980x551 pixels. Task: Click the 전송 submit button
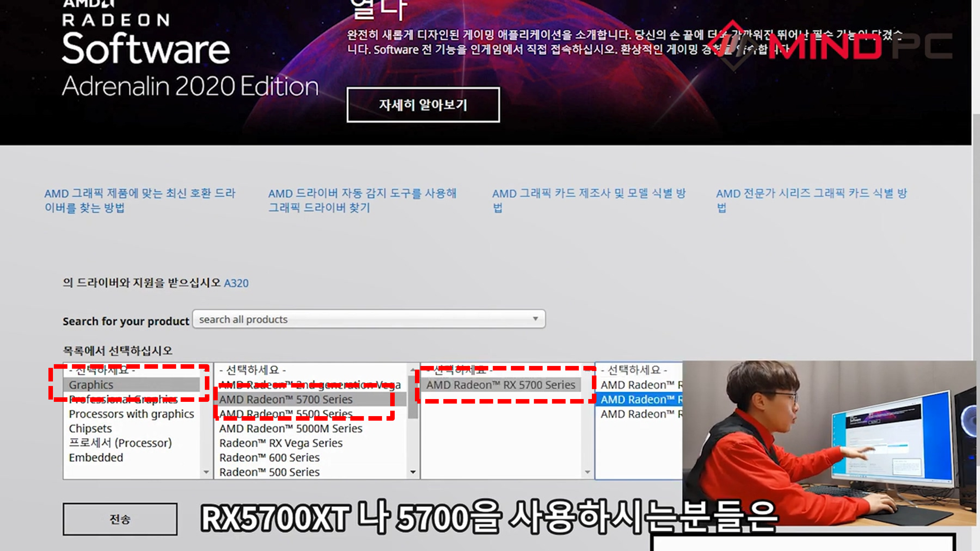tap(120, 519)
